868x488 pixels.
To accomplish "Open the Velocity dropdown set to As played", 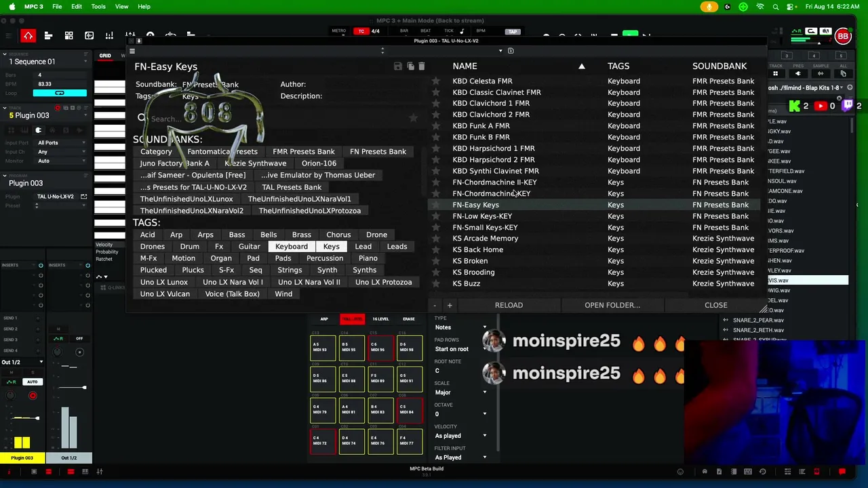I will tap(461, 436).
